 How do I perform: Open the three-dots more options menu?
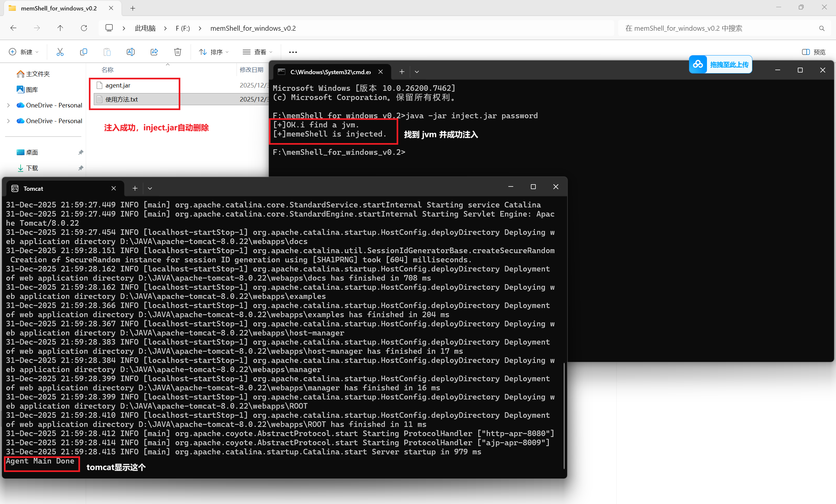pos(293,52)
